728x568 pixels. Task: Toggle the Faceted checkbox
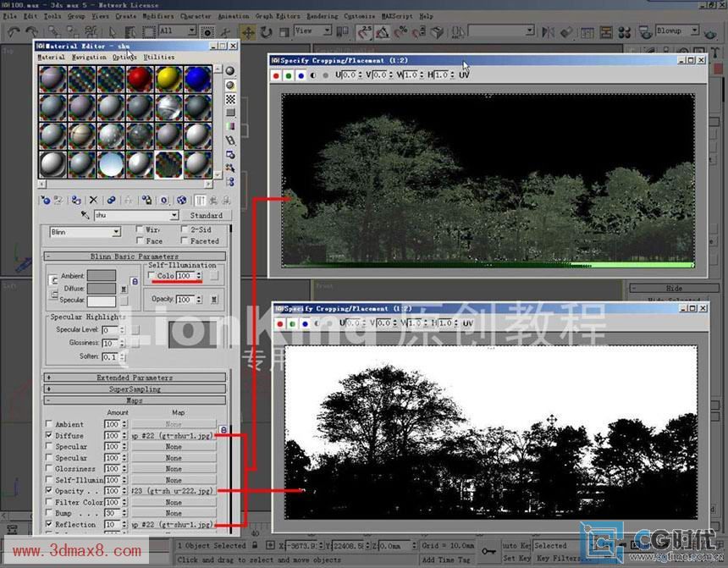[185, 240]
